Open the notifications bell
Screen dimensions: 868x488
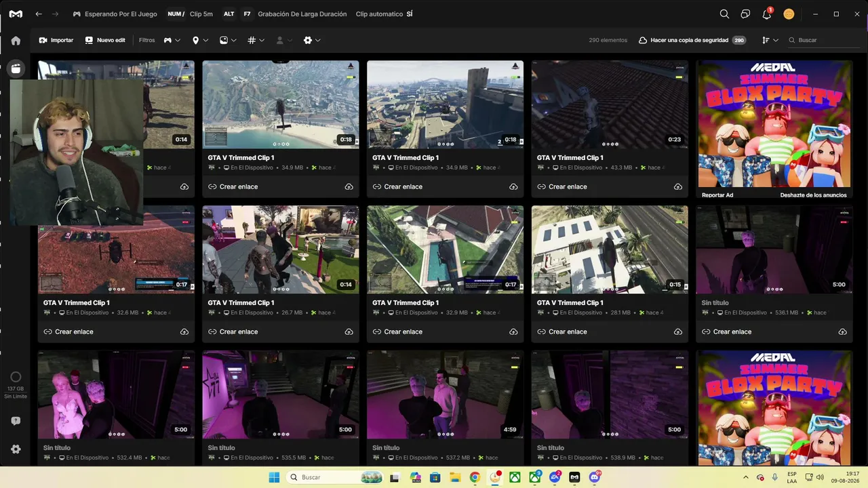[x=767, y=14]
